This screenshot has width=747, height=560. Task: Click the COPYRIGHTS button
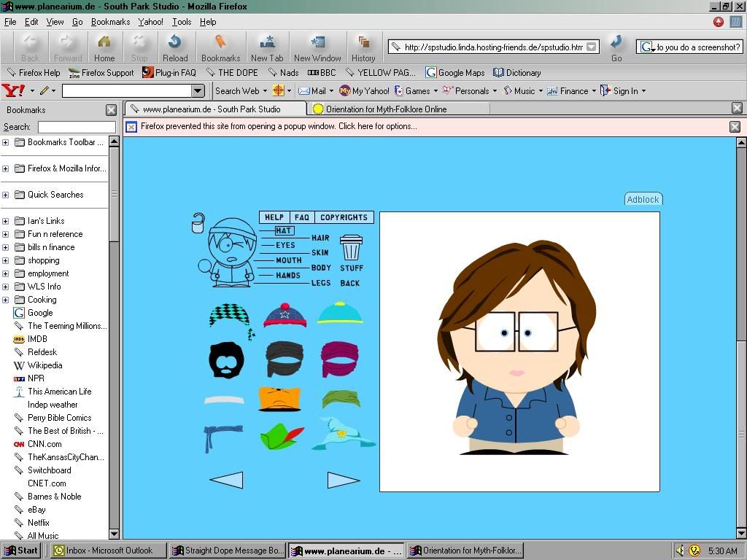coord(344,217)
